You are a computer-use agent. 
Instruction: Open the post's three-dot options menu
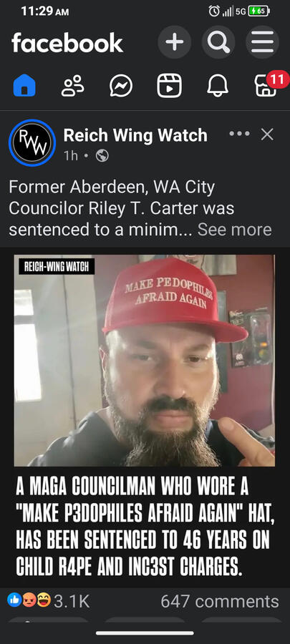pos(239,135)
